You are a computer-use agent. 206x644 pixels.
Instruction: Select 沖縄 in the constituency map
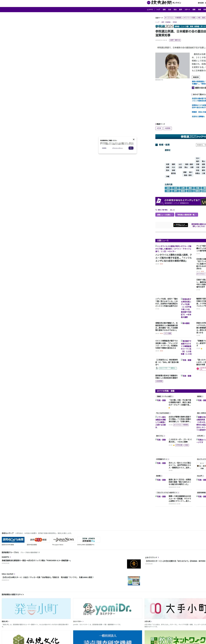[x=167, y=176]
